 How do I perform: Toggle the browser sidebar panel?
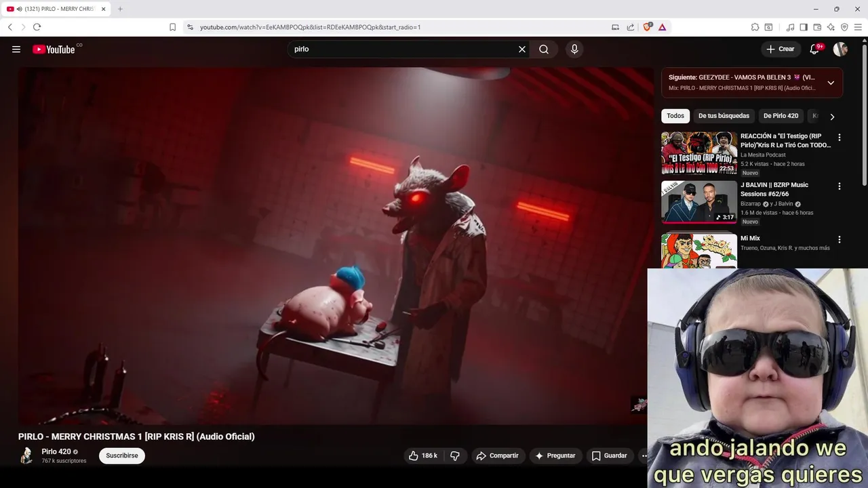point(804,27)
